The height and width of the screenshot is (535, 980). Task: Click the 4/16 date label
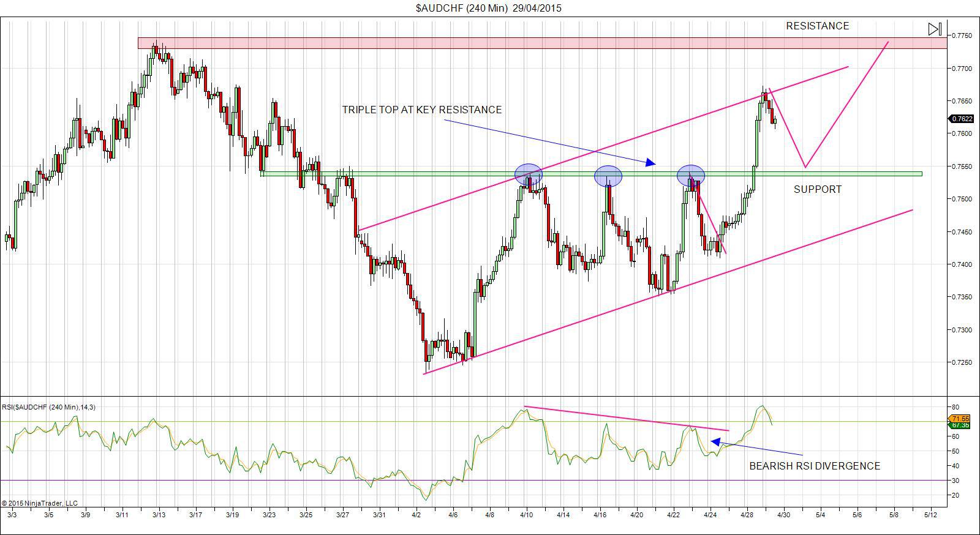[600, 515]
